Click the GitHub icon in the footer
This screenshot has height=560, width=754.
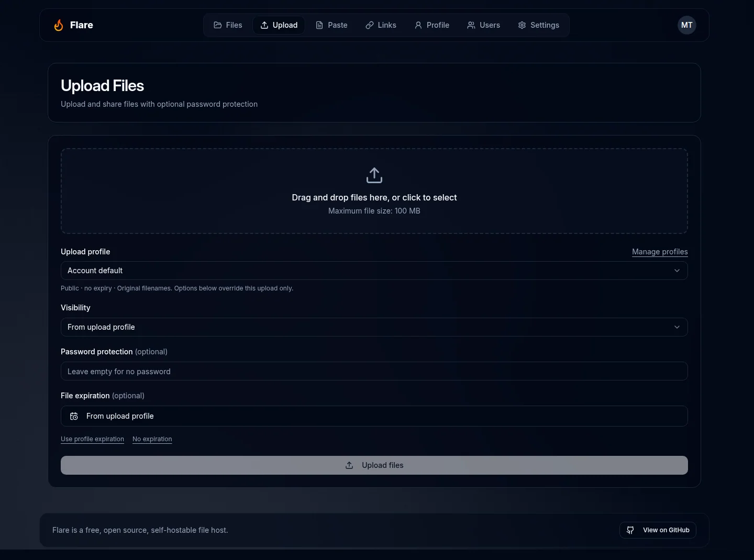630,530
